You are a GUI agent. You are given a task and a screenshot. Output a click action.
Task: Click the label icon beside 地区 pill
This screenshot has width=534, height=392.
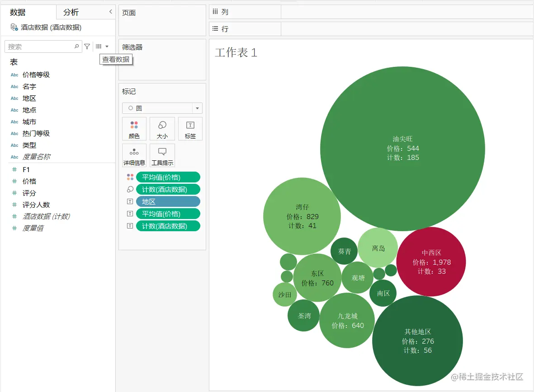(130, 201)
